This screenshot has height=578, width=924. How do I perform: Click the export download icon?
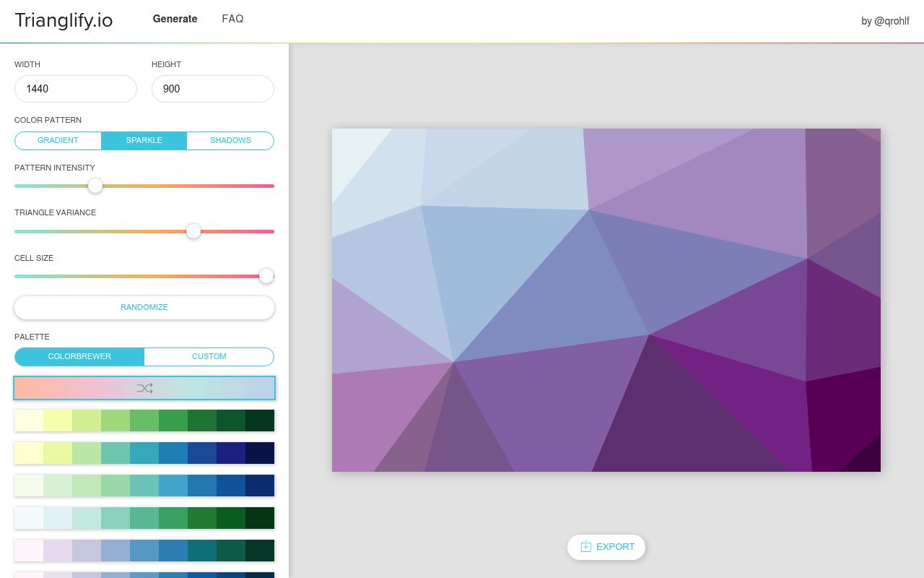click(586, 547)
